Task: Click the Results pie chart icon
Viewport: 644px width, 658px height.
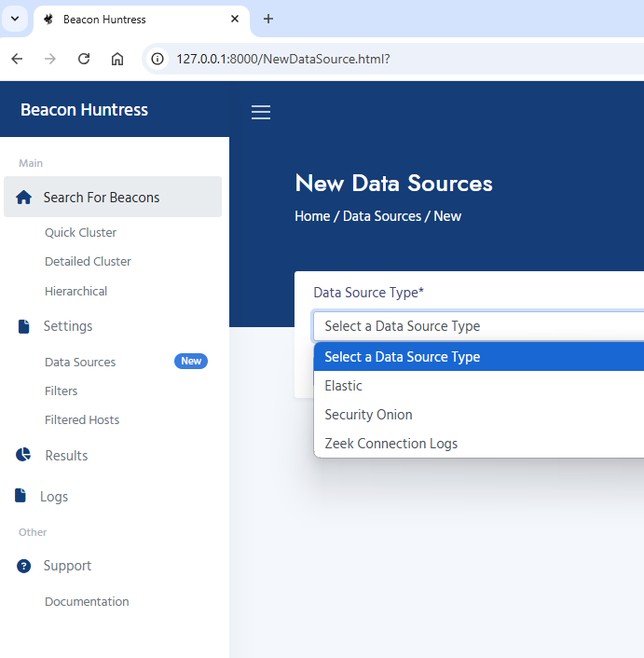Action: pyautogui.click(x=23, y=455)
